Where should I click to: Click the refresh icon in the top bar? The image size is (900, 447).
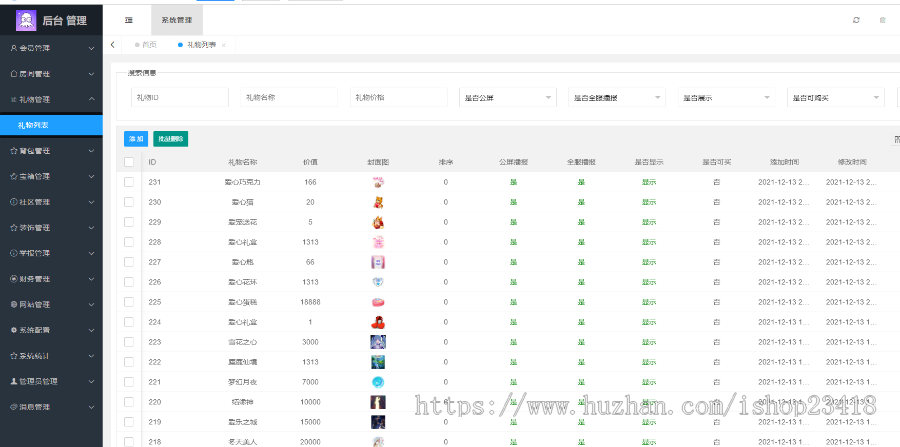pos(856,20)
